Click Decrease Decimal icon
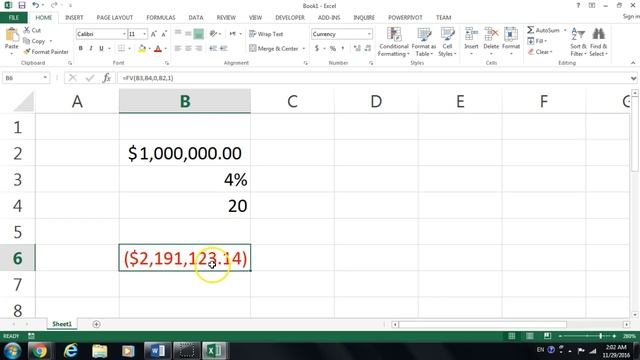This screenshot has width=640, height=360. click(368, 48)
